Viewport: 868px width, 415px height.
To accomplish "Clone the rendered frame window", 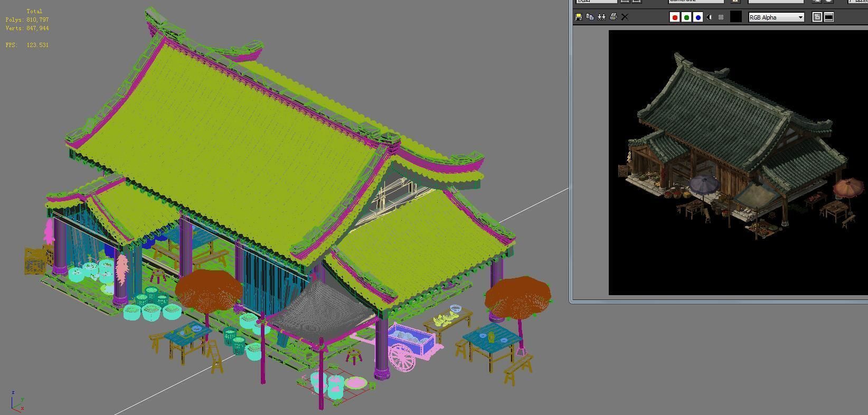I will tap(602, 17).
